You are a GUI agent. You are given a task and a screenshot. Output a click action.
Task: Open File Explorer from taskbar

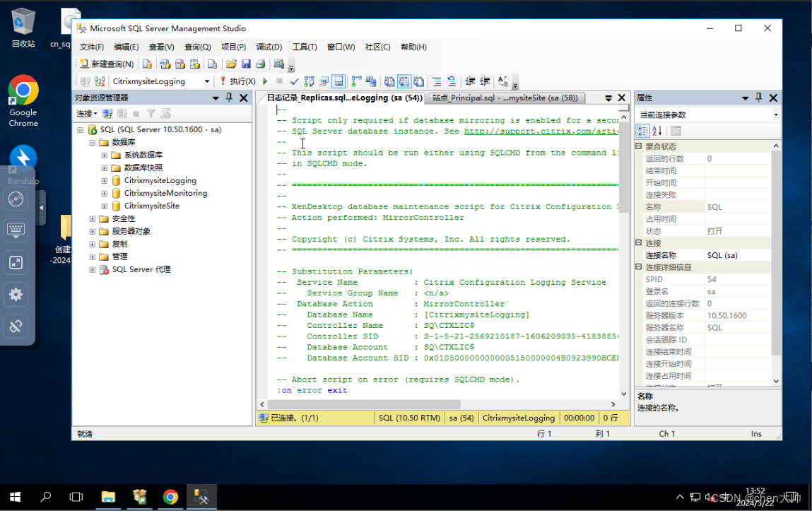click(107, 498)
